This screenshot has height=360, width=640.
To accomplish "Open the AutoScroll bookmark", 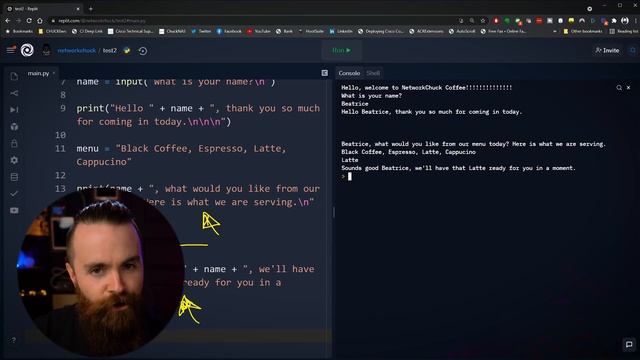I will pos(462,31).
